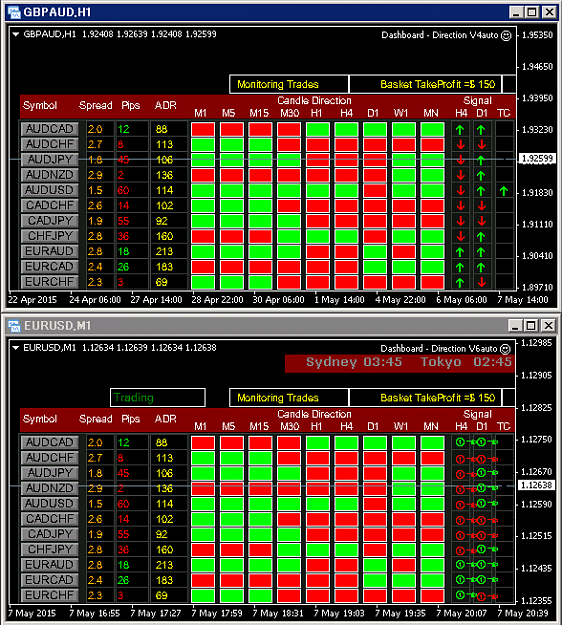This screenshot has height=625, width=562.
Task: Click the smiley icon in EURUSD chart
Action: click(x=505, y=349)
